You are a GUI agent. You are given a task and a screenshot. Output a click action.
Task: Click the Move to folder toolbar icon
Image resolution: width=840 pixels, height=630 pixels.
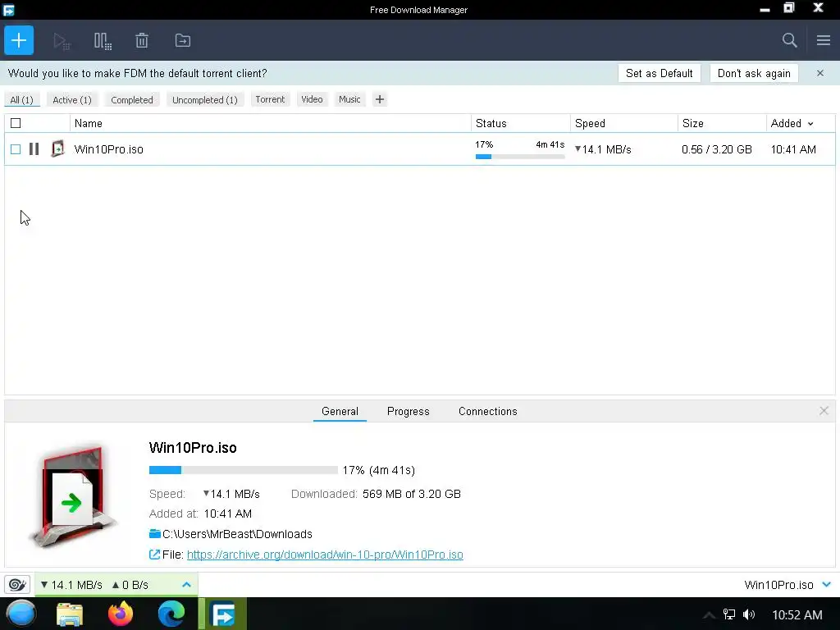click(183, 41)
